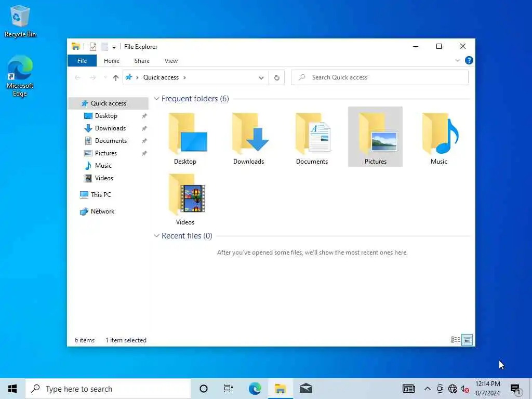Open the Windows Start menu
The height and width of the screenshot is (399, 532).
(12, 389)
